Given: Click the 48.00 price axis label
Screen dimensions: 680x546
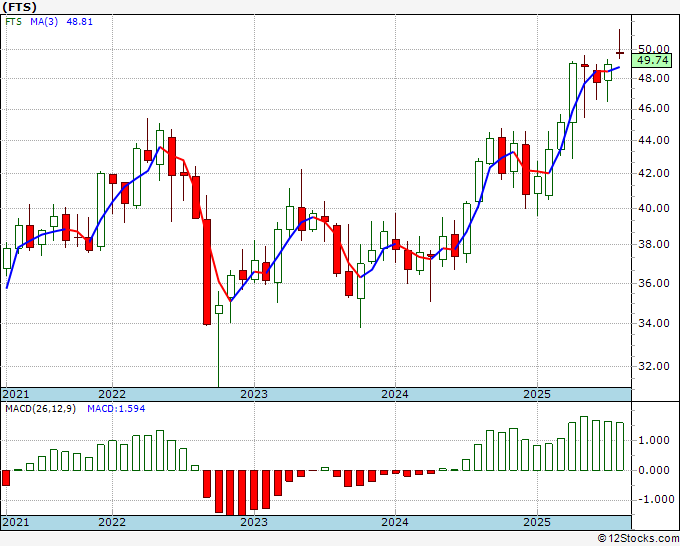Looking at the screenshot, I should click(x=654, y=78).
